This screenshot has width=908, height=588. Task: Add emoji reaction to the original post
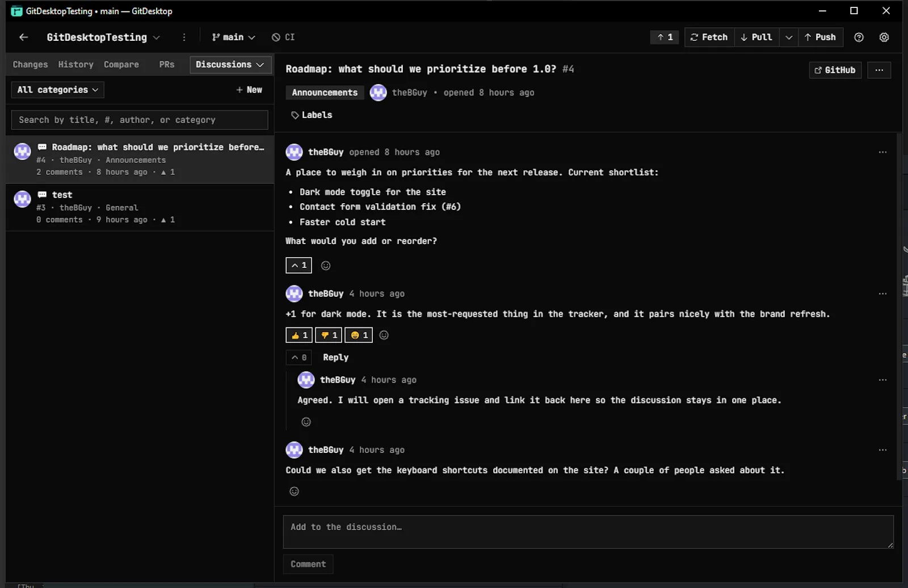pos(326,266)
